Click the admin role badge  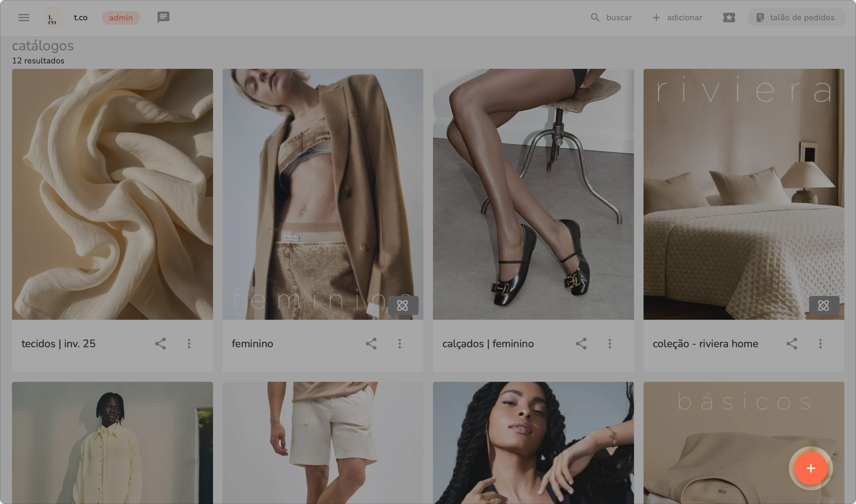click(x=121, y=17)
